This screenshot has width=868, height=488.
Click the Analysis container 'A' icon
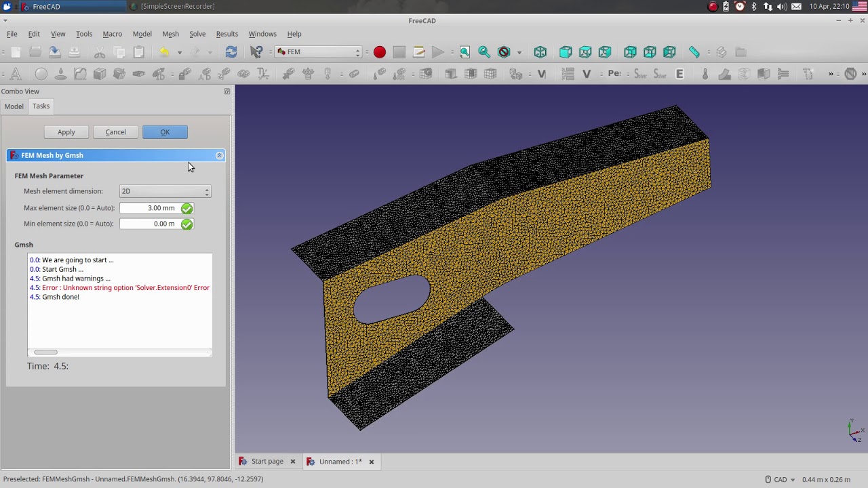16,74
